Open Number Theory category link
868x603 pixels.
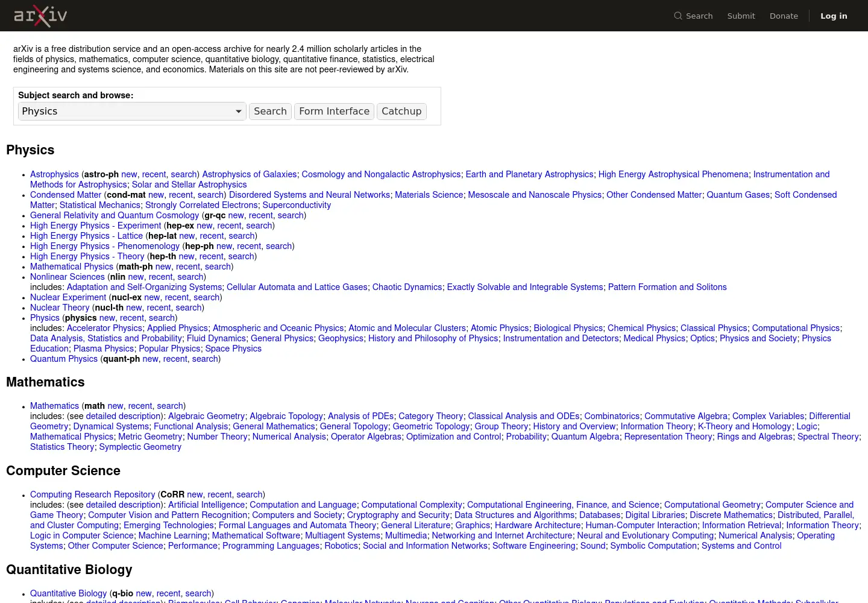pos(217,437)
